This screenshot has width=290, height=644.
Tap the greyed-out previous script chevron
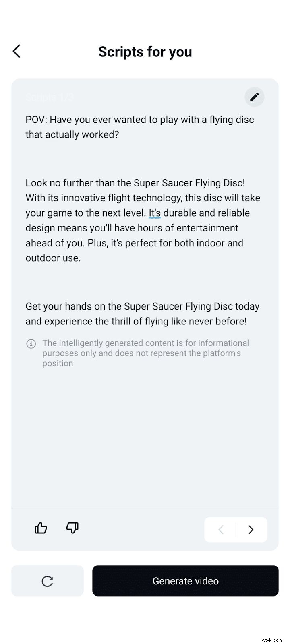point(221,529)
